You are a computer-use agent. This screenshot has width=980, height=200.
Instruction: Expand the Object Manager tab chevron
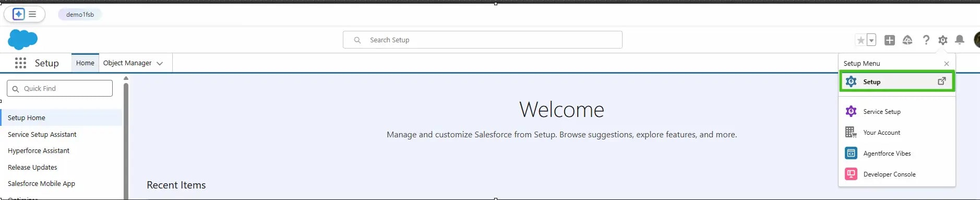click(x=160, y=63)
